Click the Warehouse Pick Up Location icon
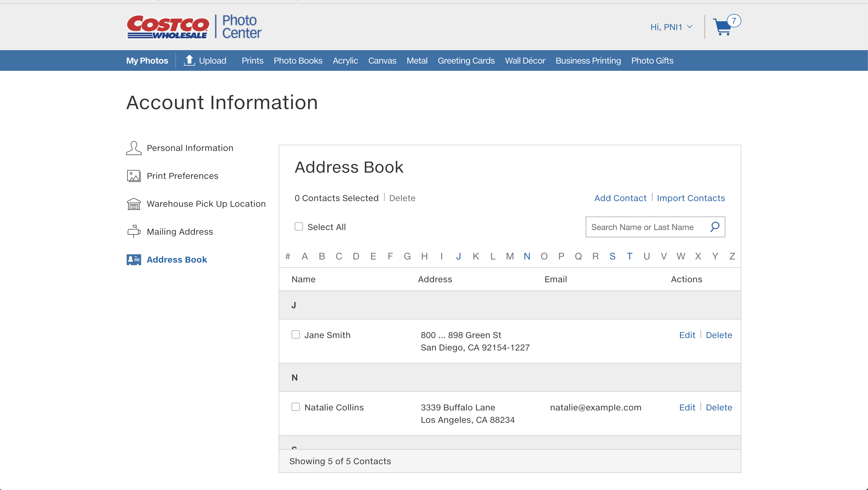 coord(134,203)
